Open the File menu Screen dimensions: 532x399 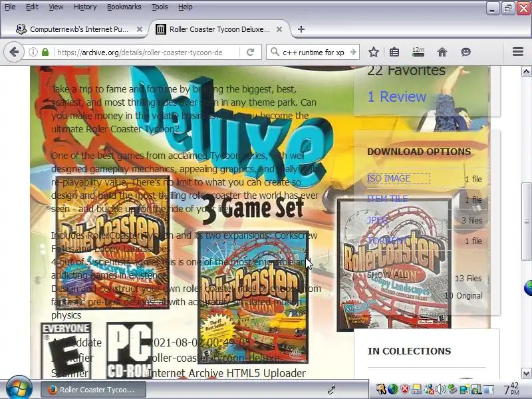pos(10,7)
